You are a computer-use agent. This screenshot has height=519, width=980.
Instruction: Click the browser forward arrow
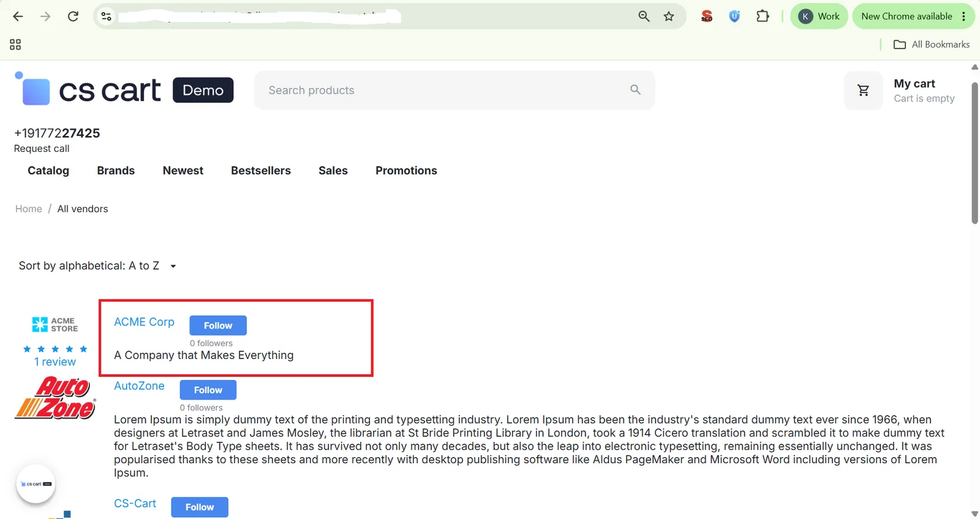coord(45,17)
